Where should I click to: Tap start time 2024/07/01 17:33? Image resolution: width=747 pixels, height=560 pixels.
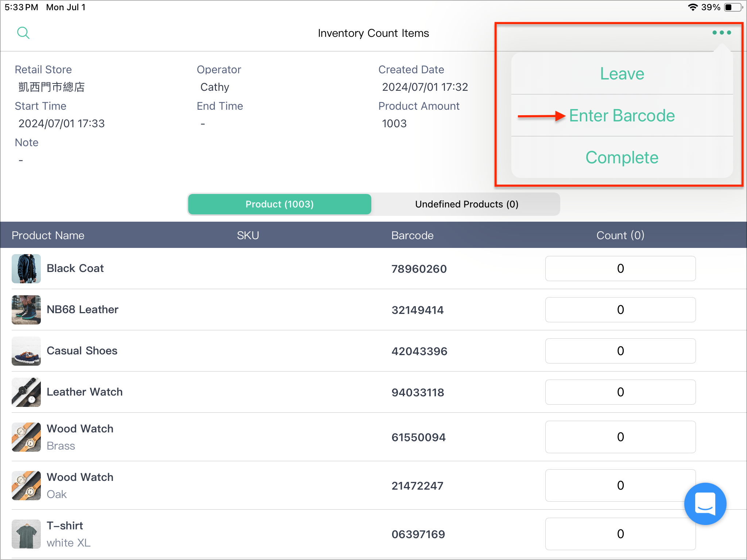tap(62, 124)
